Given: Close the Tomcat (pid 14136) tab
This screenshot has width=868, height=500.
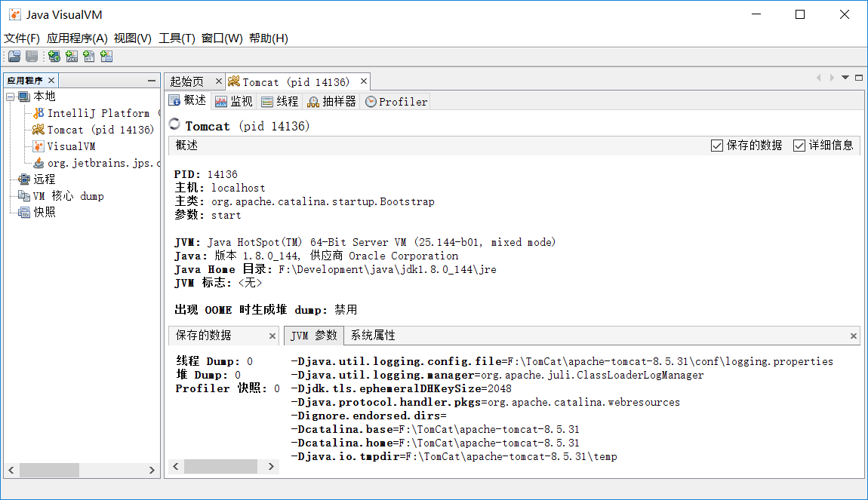Looking at the screenshot, I should click(x=364, y=81).
